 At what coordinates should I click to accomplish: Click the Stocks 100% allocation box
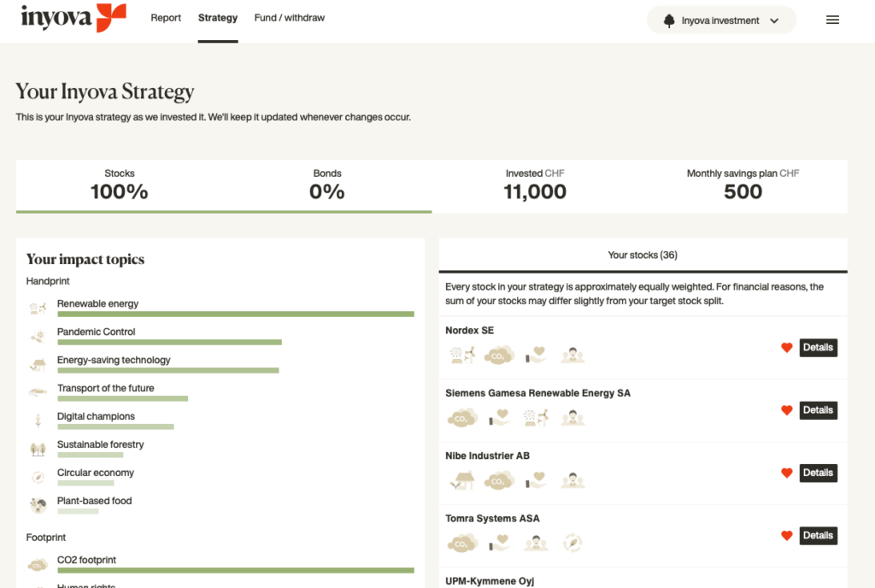[x=120, y=185]
